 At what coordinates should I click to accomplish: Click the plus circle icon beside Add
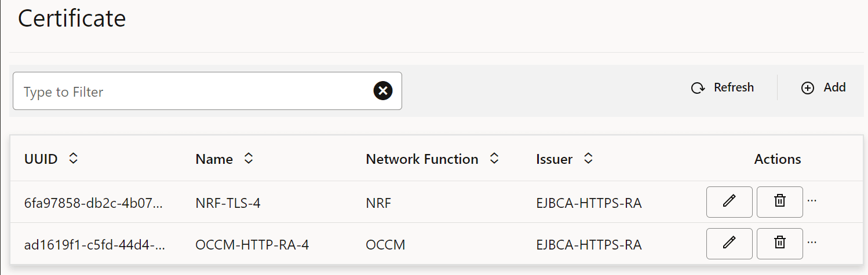(807, 88)
